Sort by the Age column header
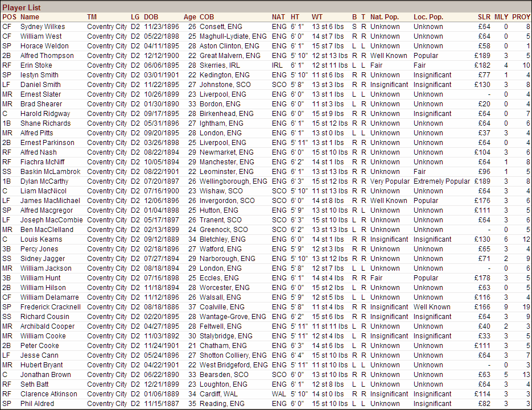This screenshot has width=532, height=410. coord(189,17)
